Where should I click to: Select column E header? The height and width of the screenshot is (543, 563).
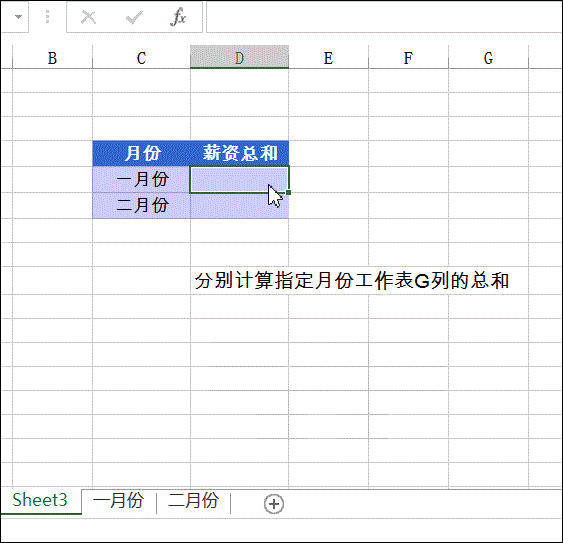tap(328, 57)
